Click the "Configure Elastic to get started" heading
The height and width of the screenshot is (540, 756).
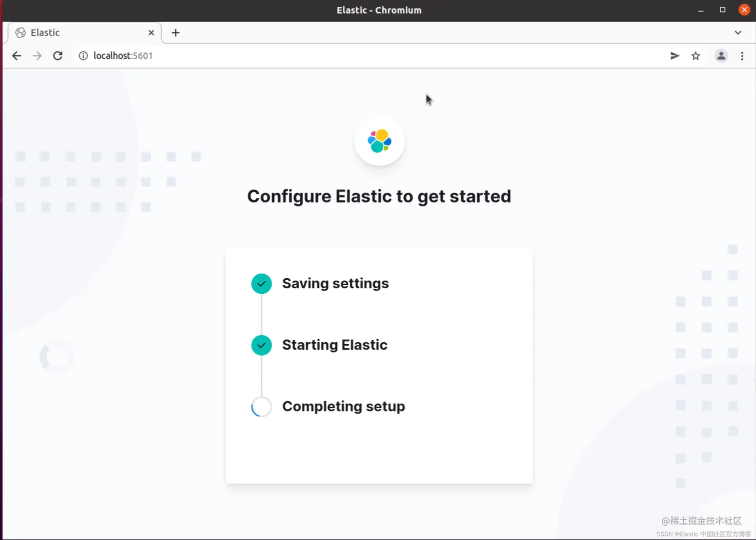[x=379, y=197]
